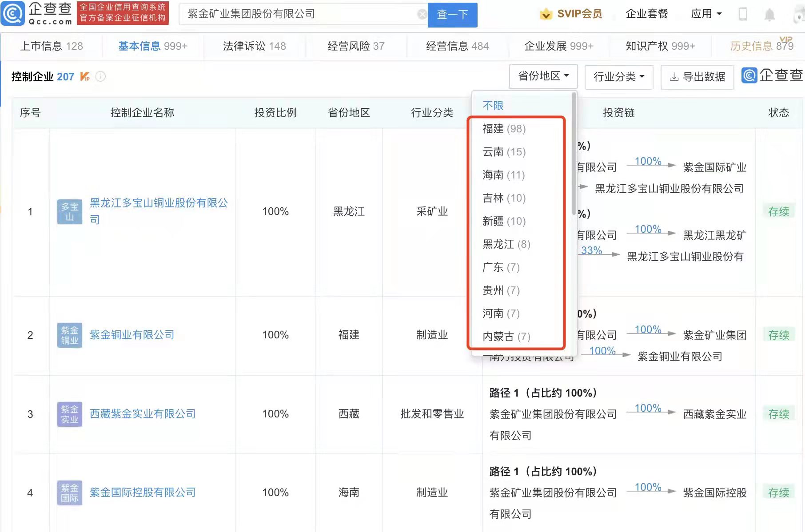Screen dimensions: 805x532
Task: Select 河南 (7) option
Action: pyautogui.click(x=501, y=314)
